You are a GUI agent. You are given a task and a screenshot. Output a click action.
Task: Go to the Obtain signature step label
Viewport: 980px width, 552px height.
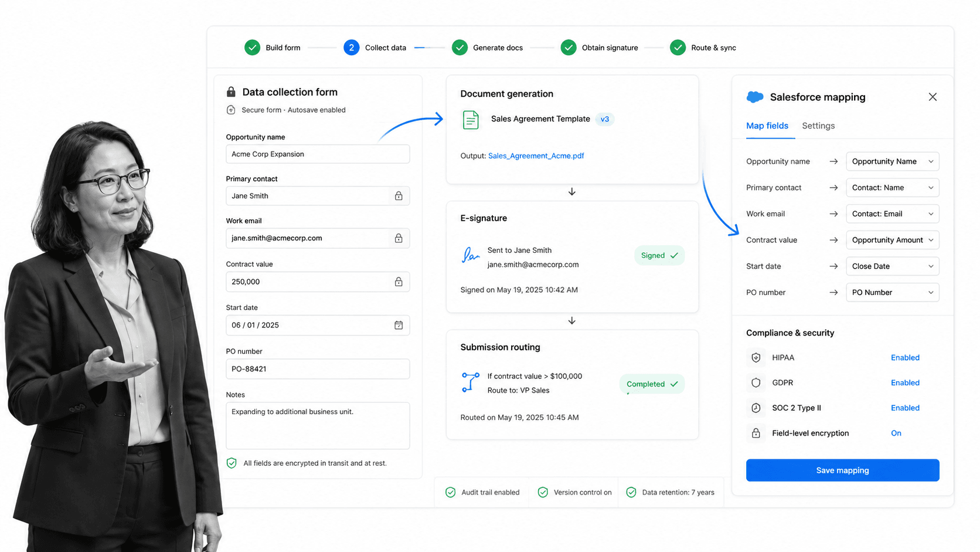[x=610, y=48]
